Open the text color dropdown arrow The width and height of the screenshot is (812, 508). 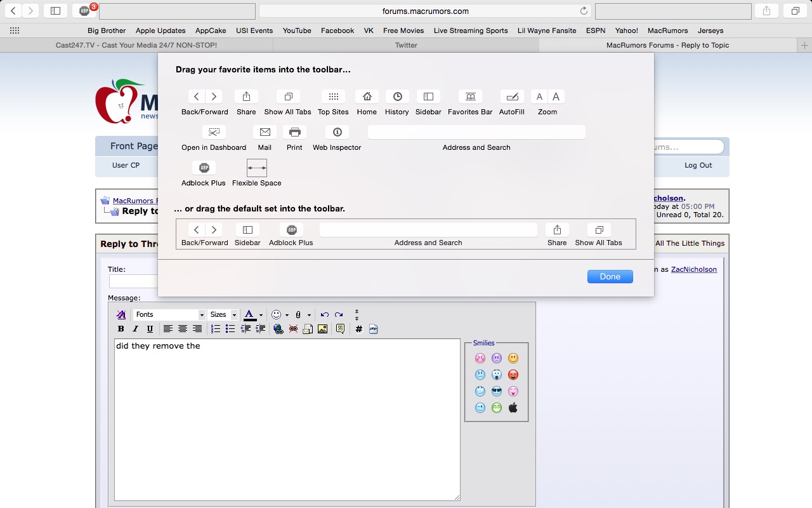pos(261,315)
